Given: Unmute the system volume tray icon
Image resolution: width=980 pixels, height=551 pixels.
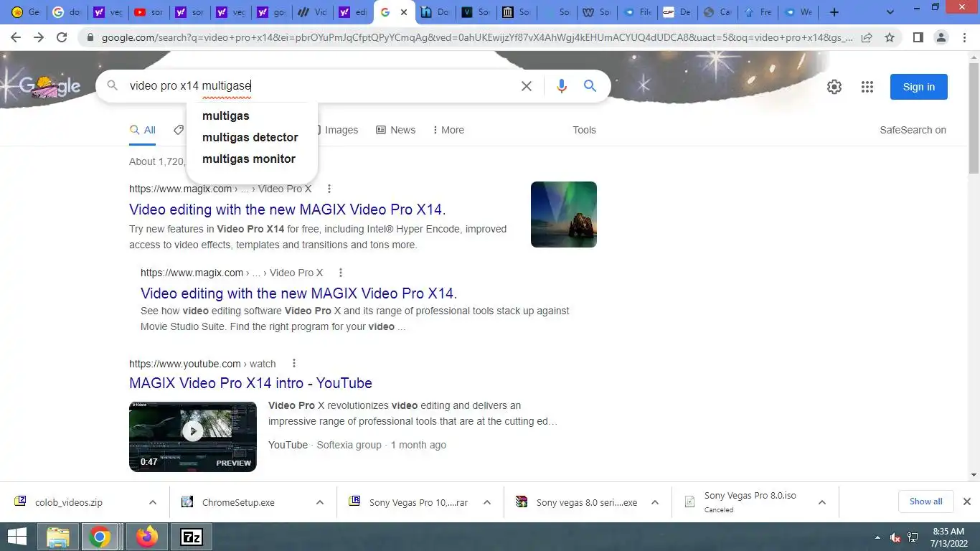Looking at the screenshot, I should click(895, 537).
